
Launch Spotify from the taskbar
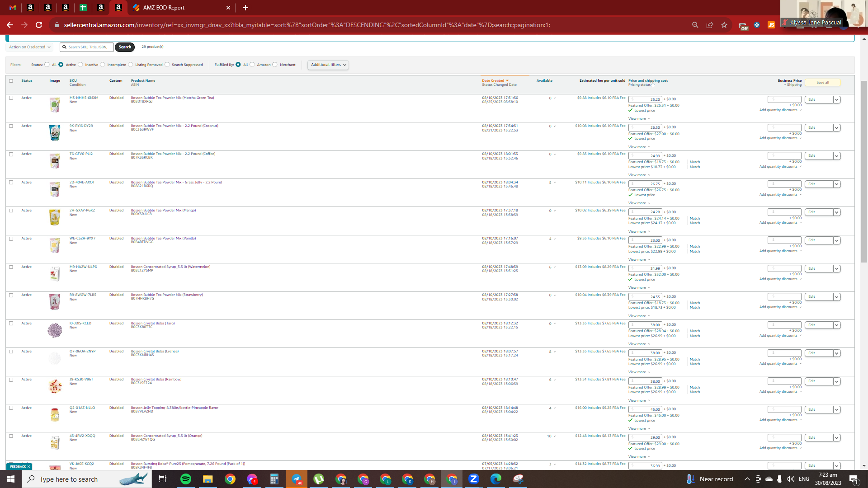(x=186, y=479)
